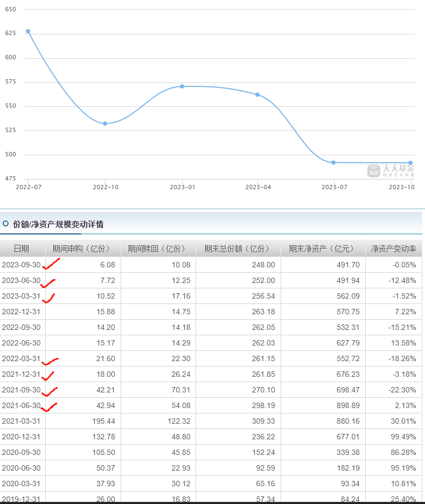Click subscription value 132.78

103,437
